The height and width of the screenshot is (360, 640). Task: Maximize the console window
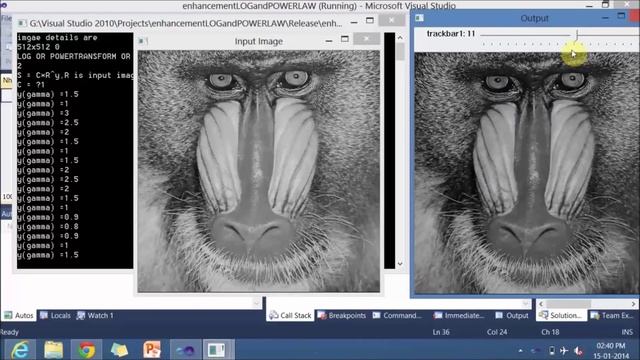(370, 20)
